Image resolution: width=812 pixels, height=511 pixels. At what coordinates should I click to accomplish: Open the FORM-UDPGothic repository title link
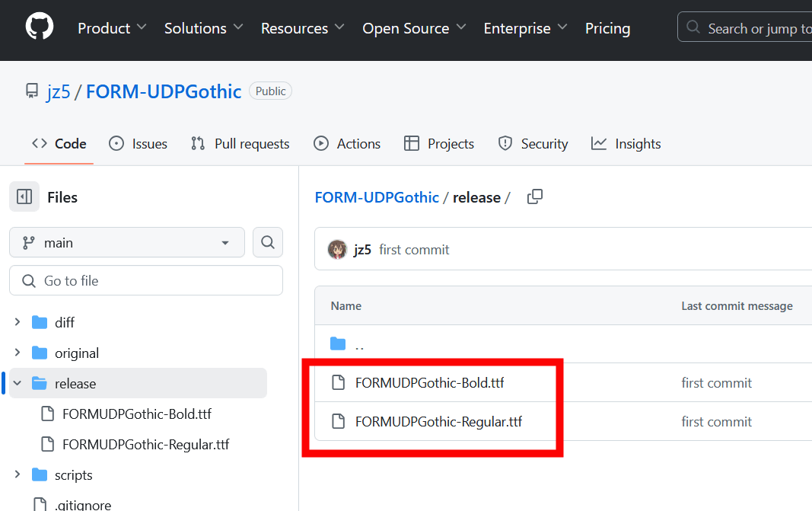tap(164, 91)
